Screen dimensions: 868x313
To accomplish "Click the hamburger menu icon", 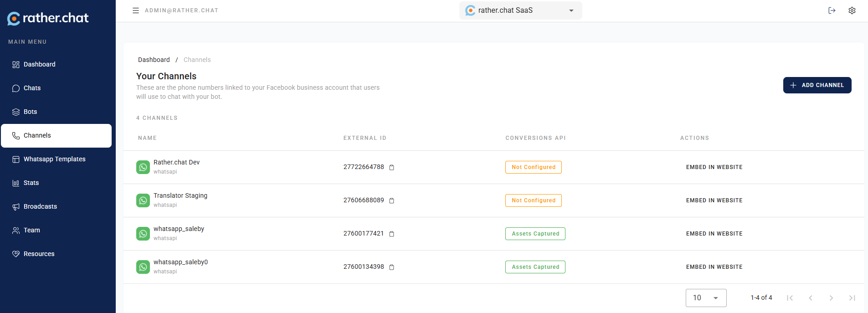I will click(x=136, y=10).
